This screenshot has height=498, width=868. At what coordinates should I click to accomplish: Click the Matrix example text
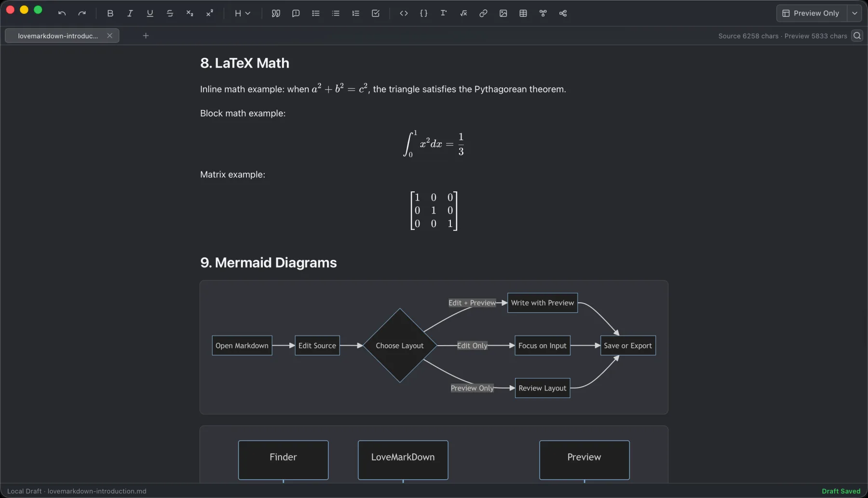[232, 175]
